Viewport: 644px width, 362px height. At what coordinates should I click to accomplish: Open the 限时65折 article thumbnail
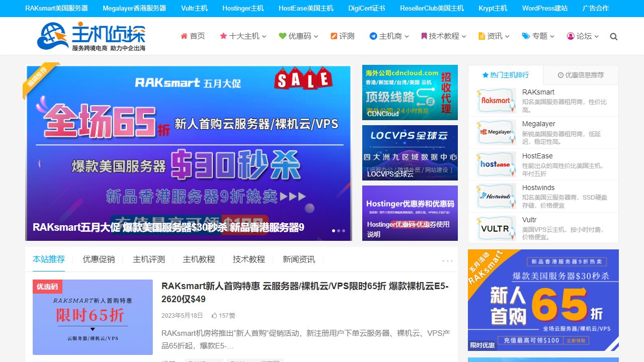[x=93, y=317]
